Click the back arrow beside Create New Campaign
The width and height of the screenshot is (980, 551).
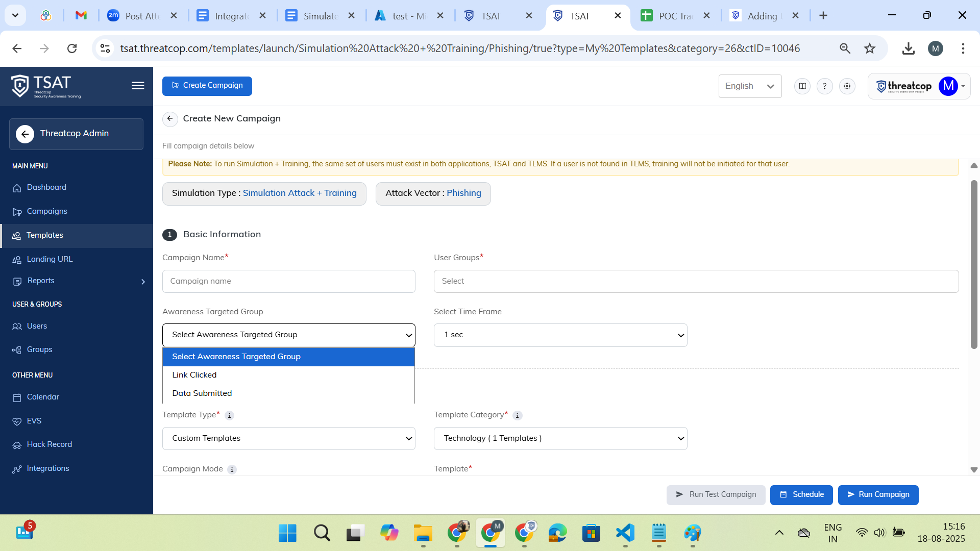[x=170, y=118]
